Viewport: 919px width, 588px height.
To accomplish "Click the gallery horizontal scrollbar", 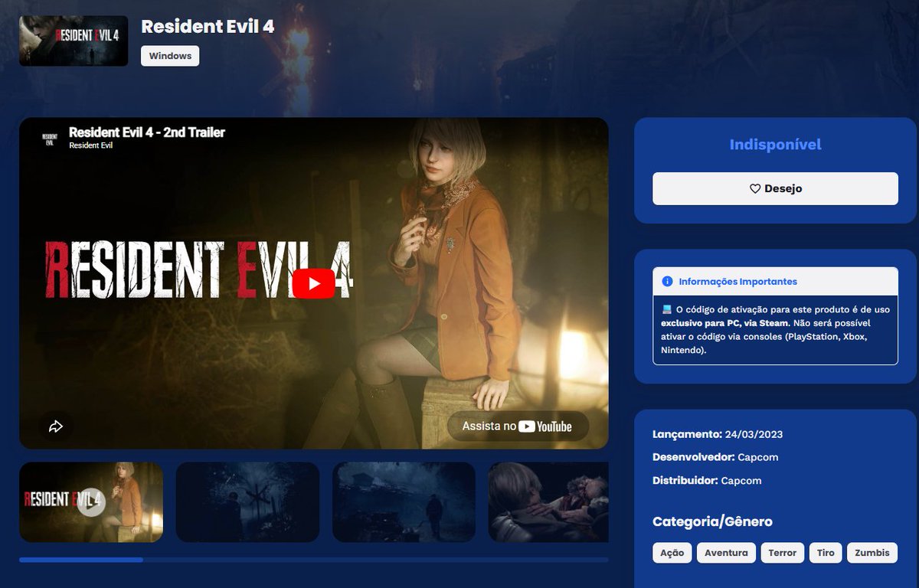I will [x=314, y=560].
